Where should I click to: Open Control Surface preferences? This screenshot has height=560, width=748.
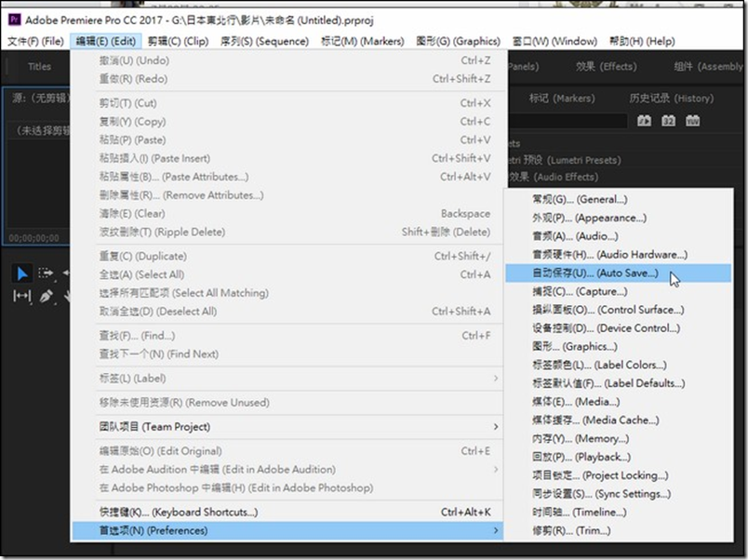tap(619, 310)
